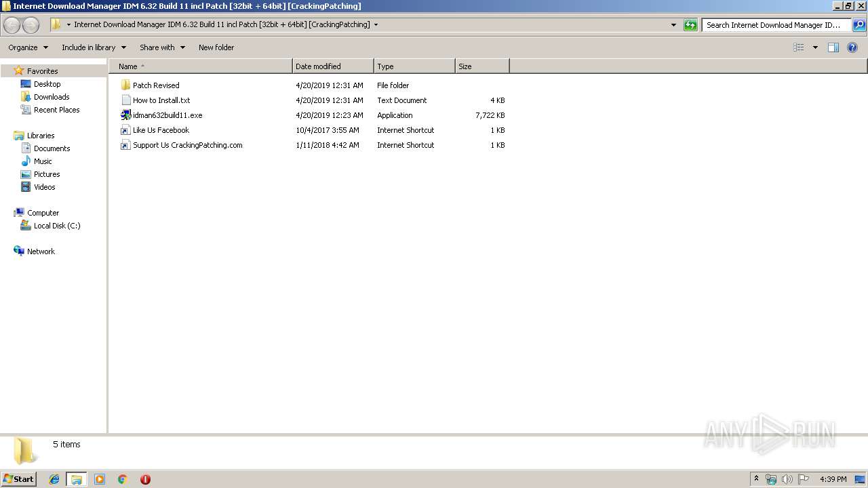The image size is (868, 488).
Task: Open the view options dropdown arrow
Action: coord(815,47)
